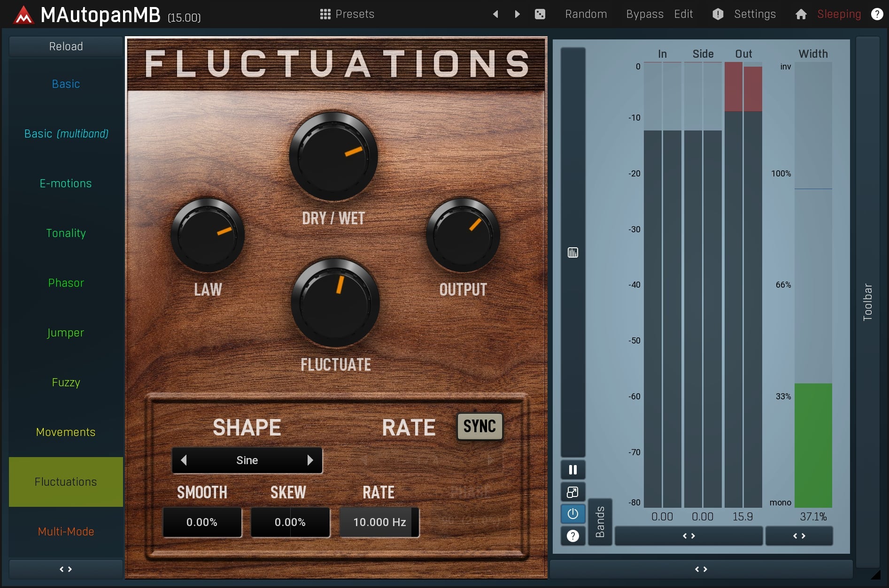
Task: Select the Tonality tab
Action: tap(66, 233)
